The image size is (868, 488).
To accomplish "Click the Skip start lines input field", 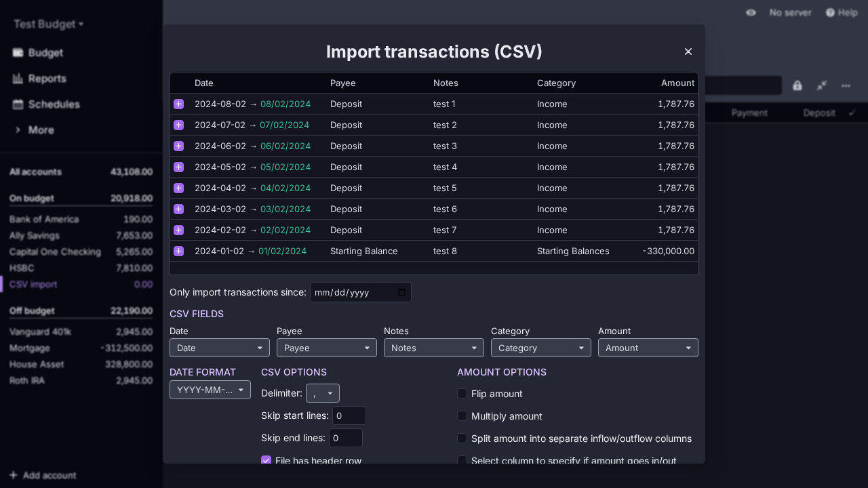I will click(349, 415).
